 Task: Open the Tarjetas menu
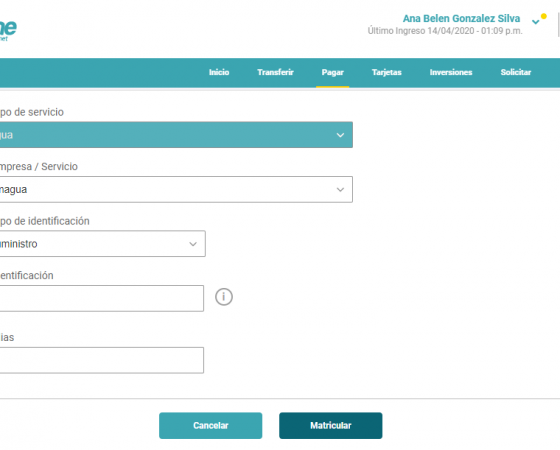(387, 72)
